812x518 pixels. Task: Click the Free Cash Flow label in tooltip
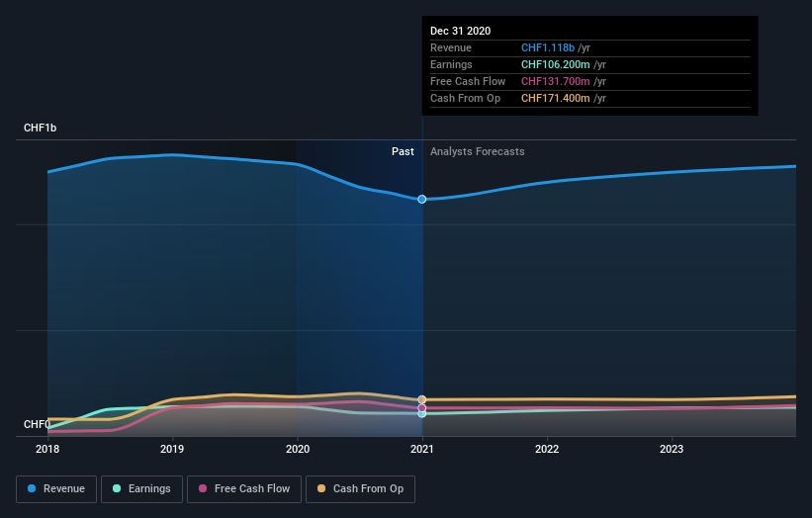click(x=468, y=81)
